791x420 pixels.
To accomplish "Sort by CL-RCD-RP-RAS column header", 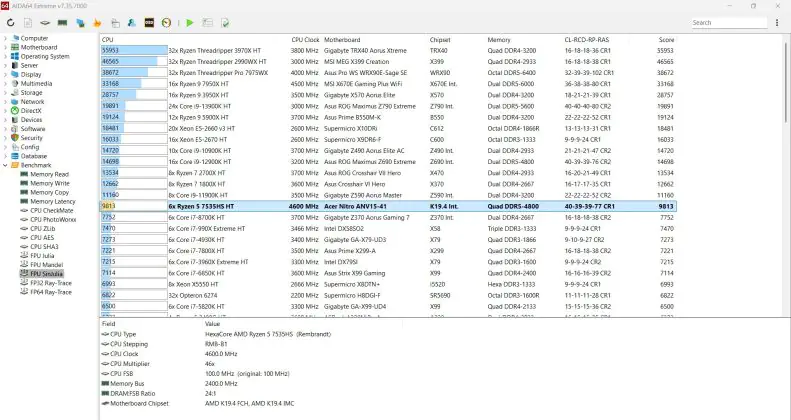I will click(586, 40).
